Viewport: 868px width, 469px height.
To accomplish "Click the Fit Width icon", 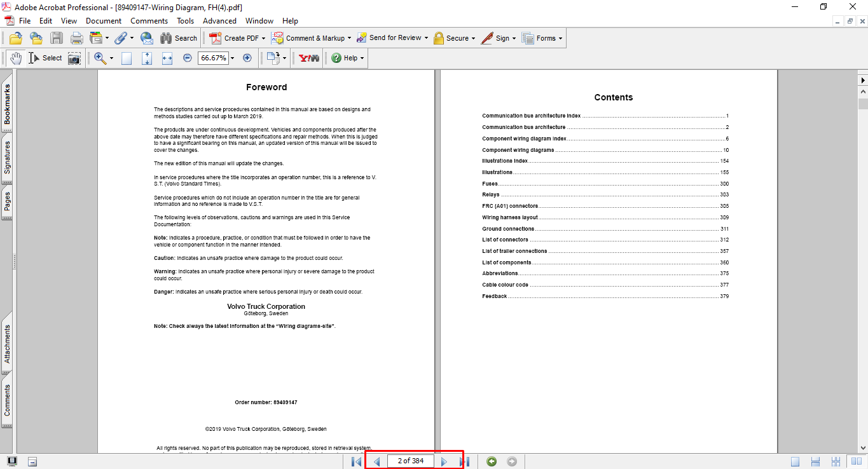I will click(167, 58).
